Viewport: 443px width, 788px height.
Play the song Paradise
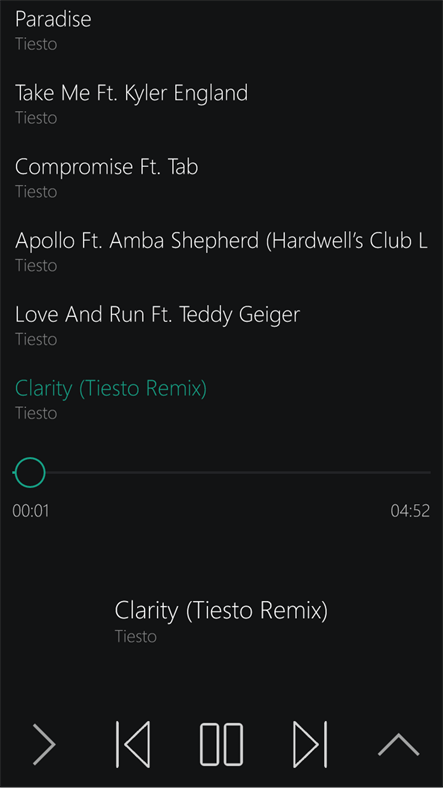[222, 30]
